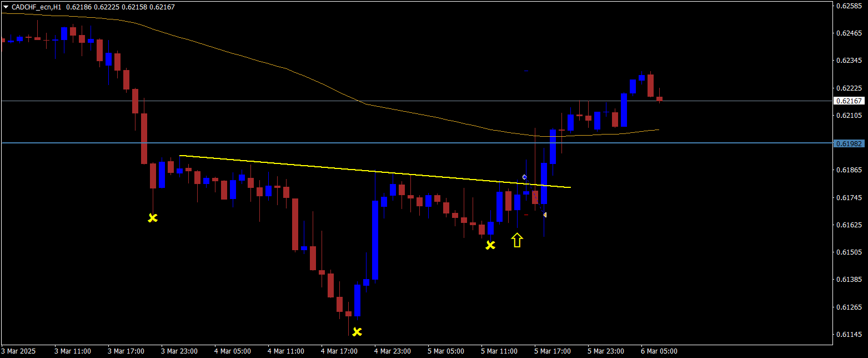The image size is (868, 358).
Task: Click the 0.62465 price scale label
Action: coord(848,33)
